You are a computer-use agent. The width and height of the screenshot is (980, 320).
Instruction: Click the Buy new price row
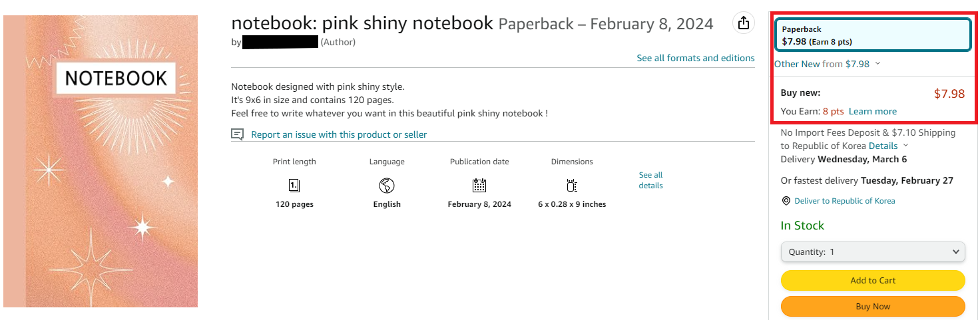pyautogui.click(x=873, y=94)
